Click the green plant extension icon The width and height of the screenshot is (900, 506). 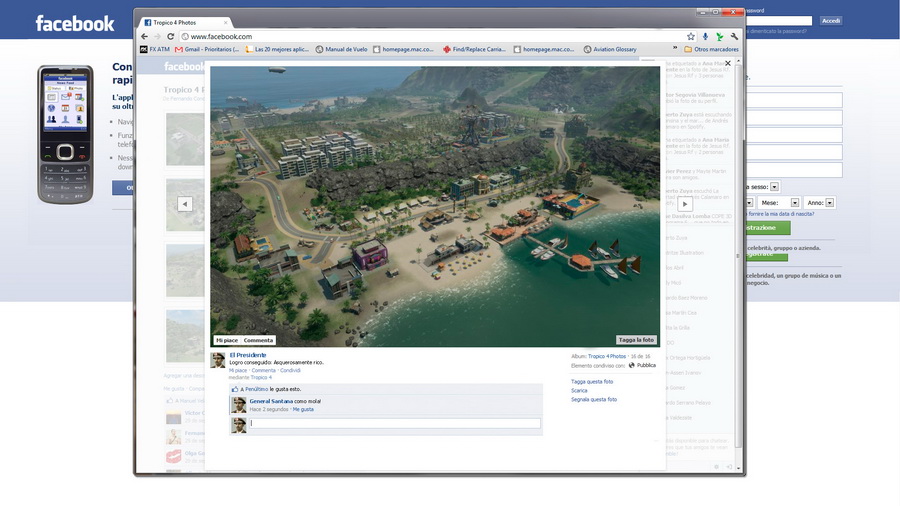(719, 36)
